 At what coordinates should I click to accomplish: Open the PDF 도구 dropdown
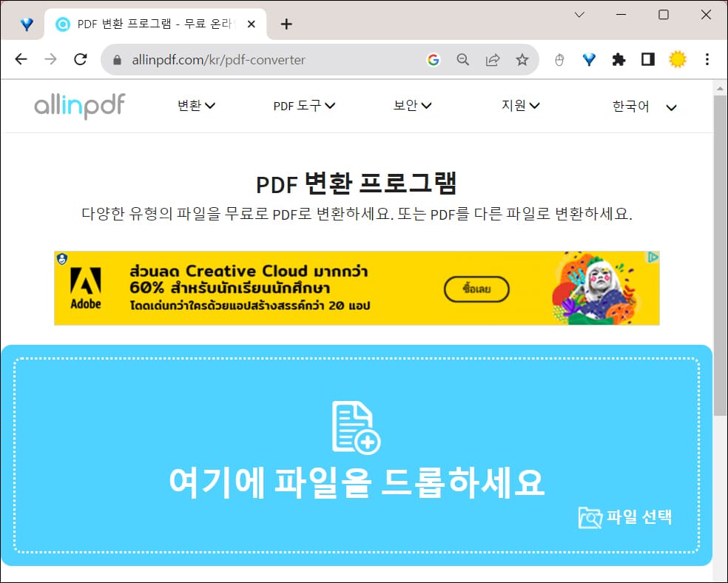[304, 106]
